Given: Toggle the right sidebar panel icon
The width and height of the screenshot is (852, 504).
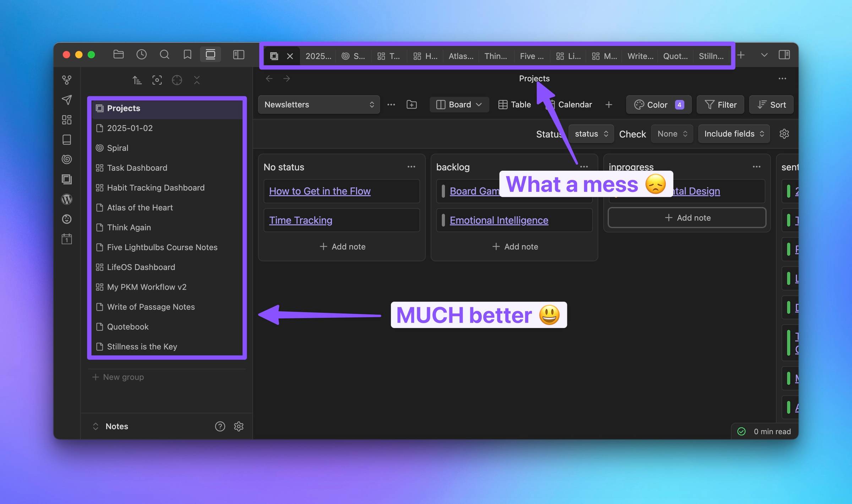Looking at the screenshot, I should pyautogui.click(x=784, y=55).
